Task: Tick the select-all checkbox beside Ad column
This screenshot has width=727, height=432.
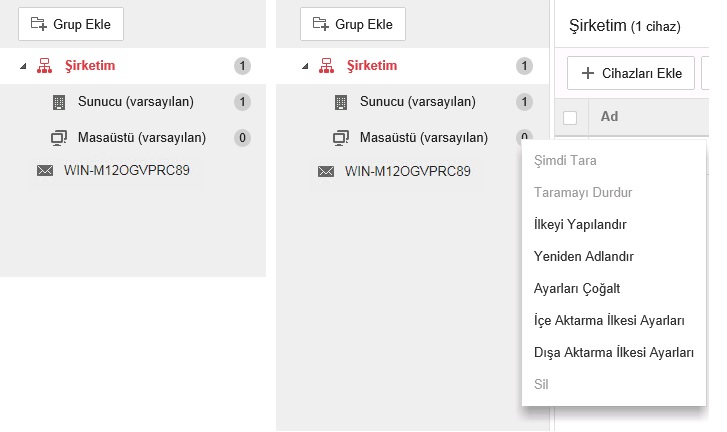Action: (571, 117)
